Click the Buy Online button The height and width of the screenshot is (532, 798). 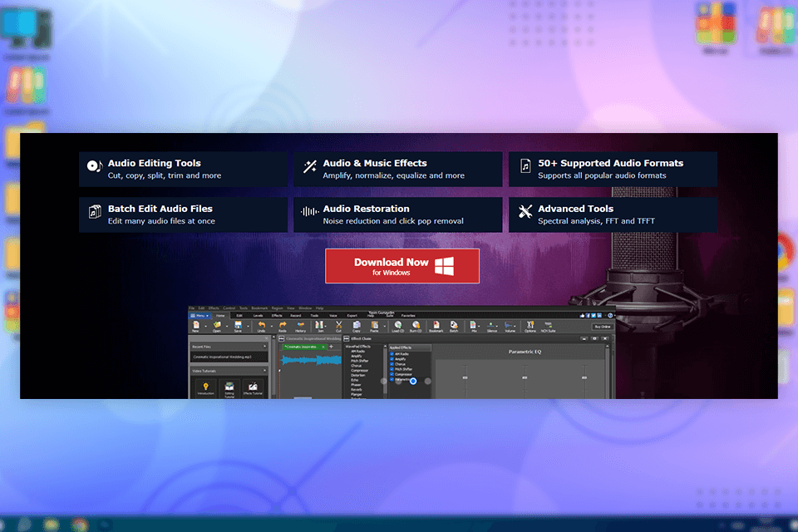(x=602, y=327)
